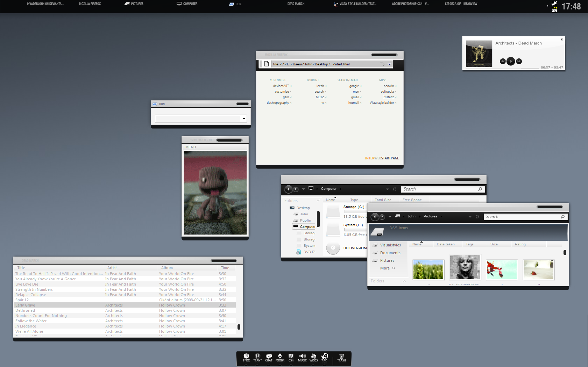The height and width of the screenshot is (367, 588).
Task: Click the search magnifier in Pictures window
Action: [x=562, y=217]
